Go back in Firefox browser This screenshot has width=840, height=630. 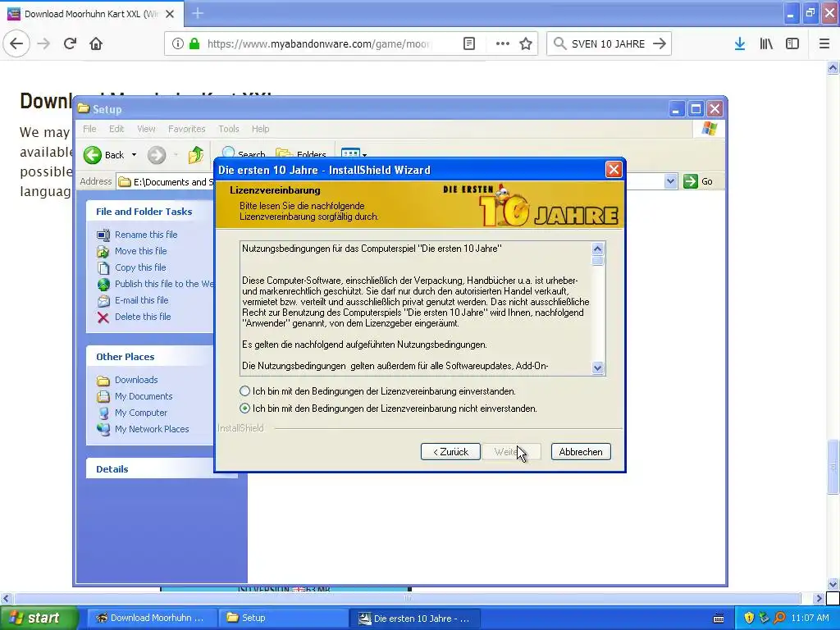click(16, 43)
